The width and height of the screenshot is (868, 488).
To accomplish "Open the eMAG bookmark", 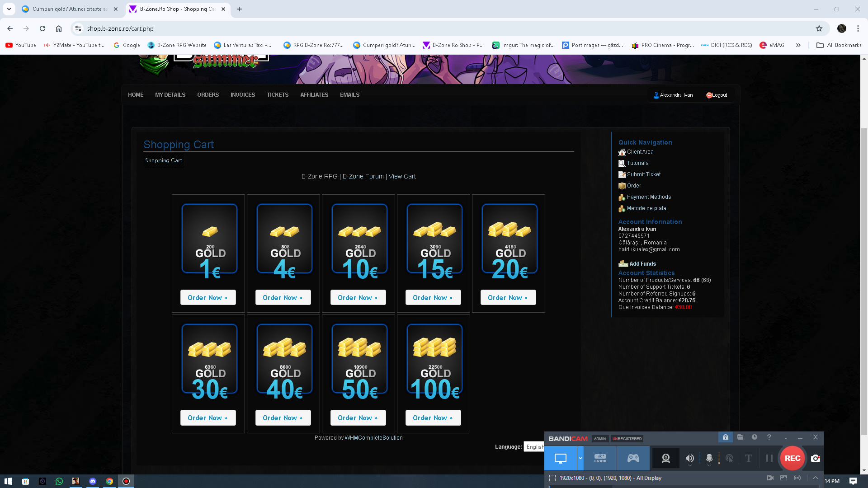I will pos(772,45).
